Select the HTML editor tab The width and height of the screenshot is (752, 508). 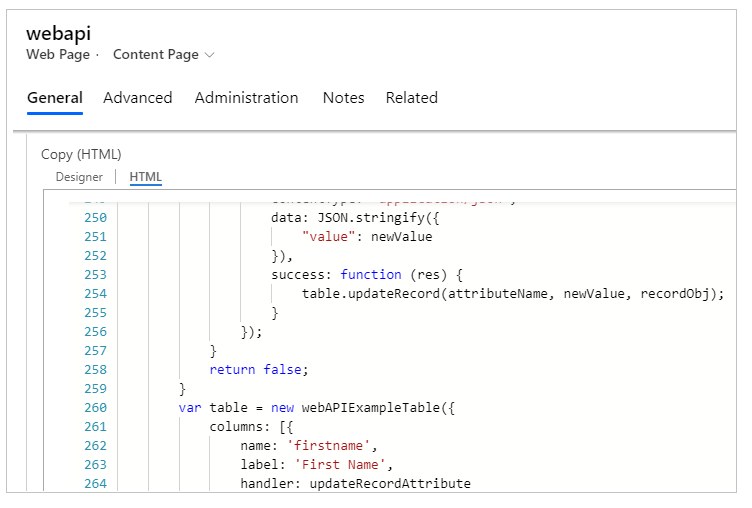(146, 177)
